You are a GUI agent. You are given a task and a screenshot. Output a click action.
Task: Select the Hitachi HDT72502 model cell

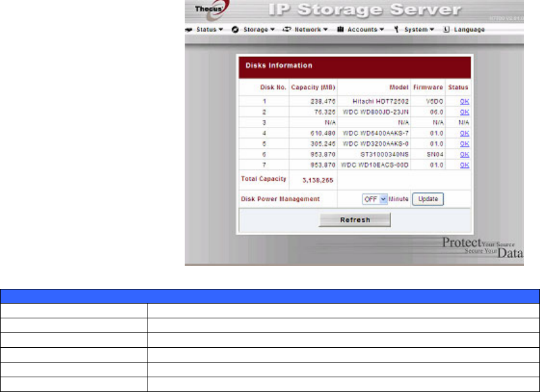(x=380, y=101)
